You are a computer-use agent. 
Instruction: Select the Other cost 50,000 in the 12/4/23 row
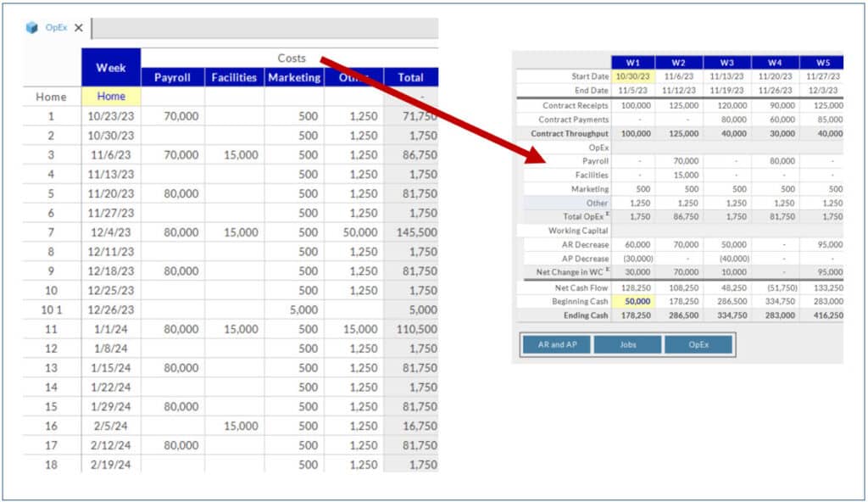(x=353, y=232)
